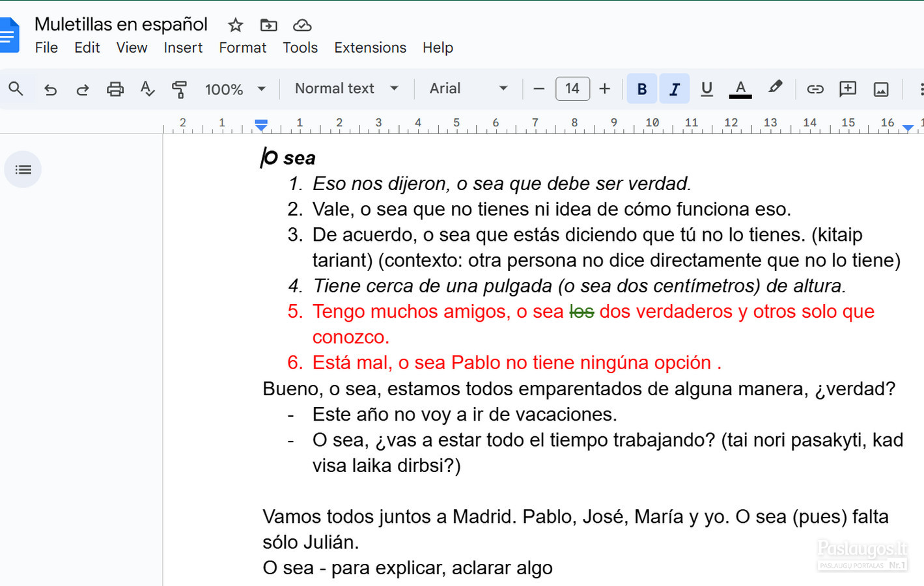924x586 pixels.
Task: Click the line 'Bueno, o sea, estamos todos emparentados'
Action: 579,389
